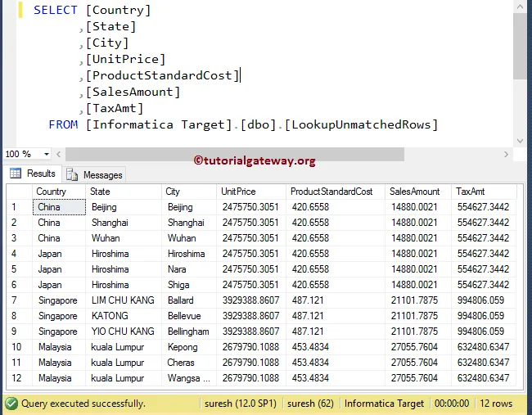This screenshot has width=532, height=415.
Task: Click UnitPrice 2679790.1088 in row 11
Action: pyautogui.click(x=251, y=363)
